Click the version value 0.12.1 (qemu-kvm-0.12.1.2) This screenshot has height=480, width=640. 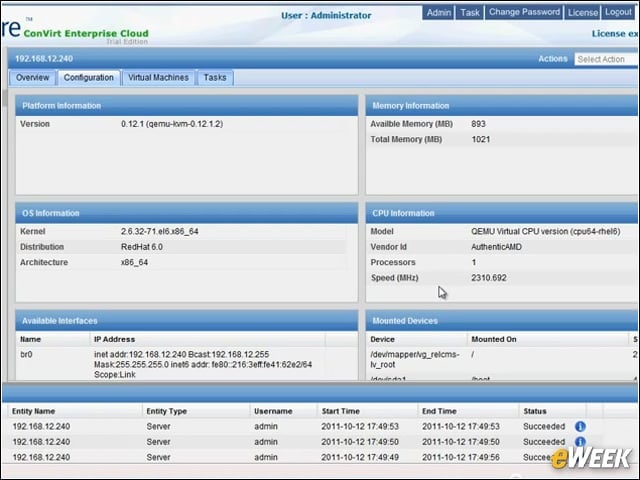(172, 124)
